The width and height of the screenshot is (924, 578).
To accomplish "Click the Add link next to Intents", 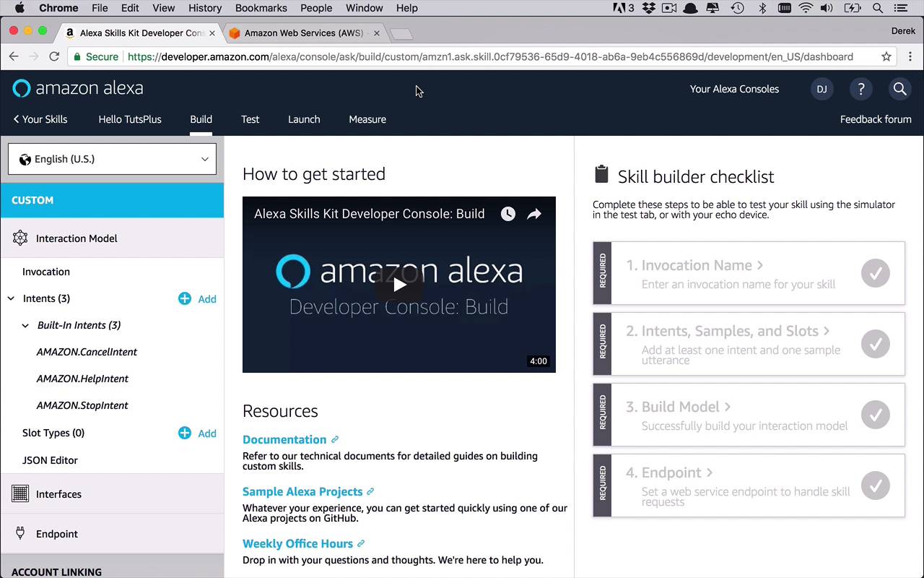I will tap(207, 299).
